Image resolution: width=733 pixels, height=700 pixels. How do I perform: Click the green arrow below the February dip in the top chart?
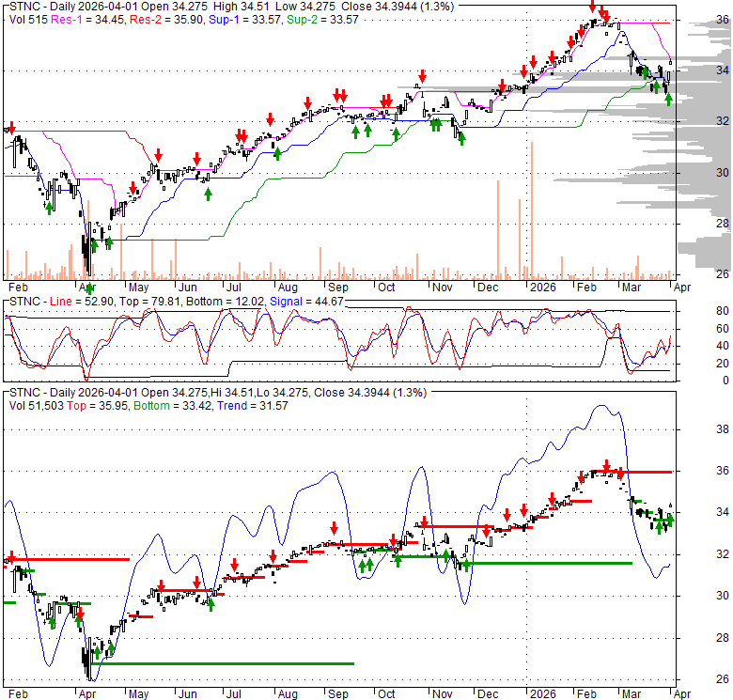[x=49, y=207]
